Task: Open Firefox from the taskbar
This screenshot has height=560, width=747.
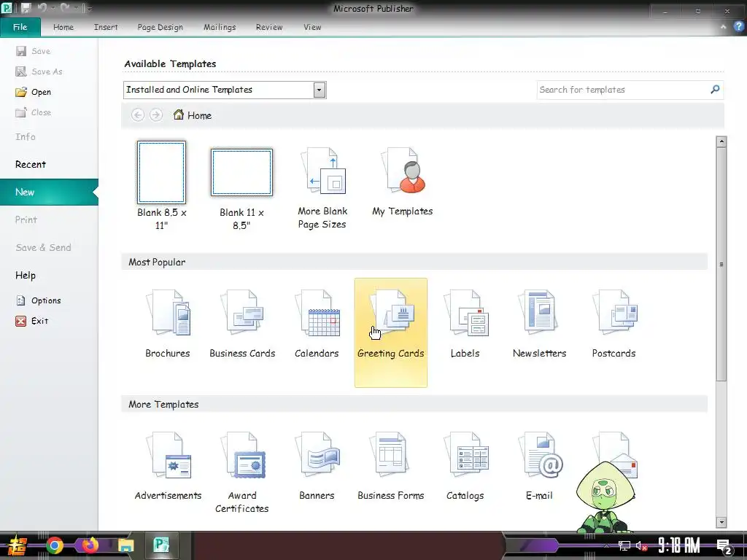Action: (x=90, y=545)
